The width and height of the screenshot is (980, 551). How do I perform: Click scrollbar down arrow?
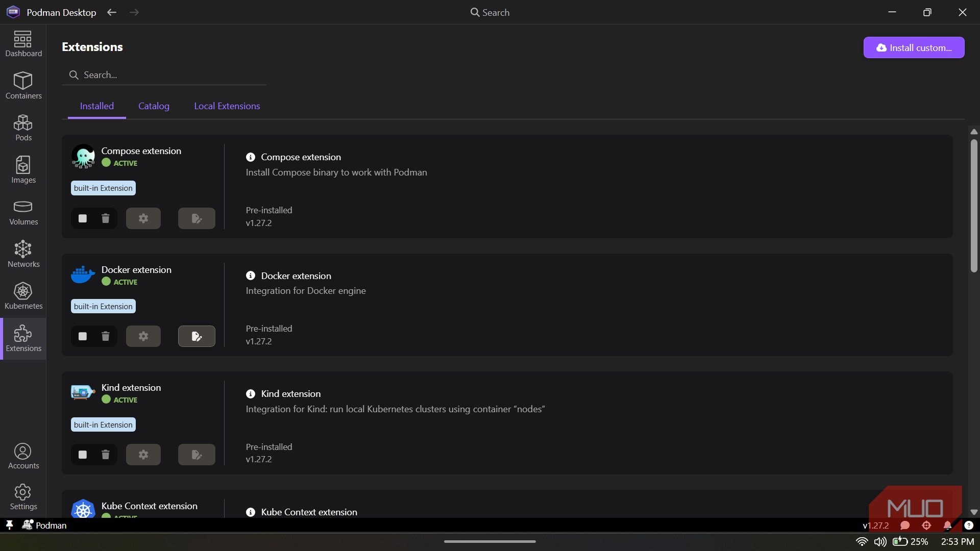(x=974, y=512)
